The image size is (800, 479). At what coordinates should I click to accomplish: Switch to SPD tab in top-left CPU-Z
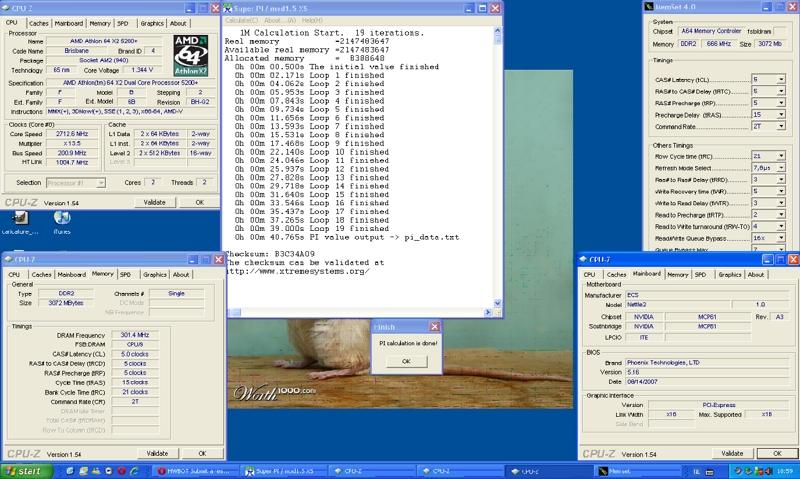[x=122, y=23]
